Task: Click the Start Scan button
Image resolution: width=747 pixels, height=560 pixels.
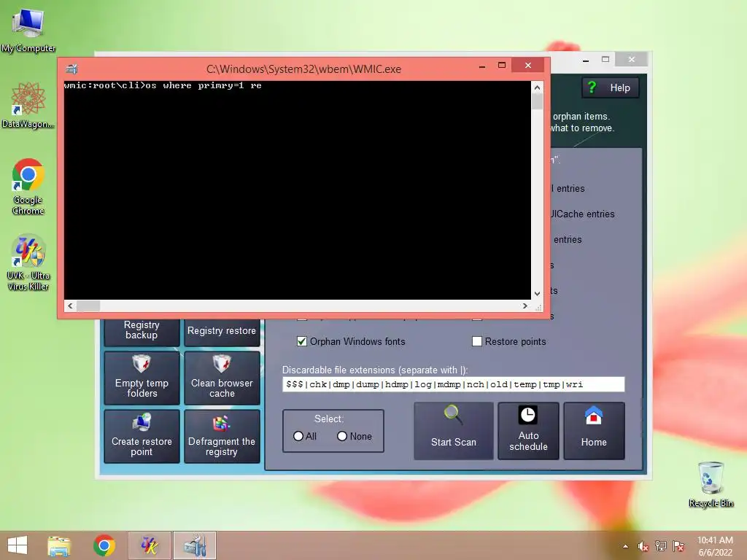Action: coord(454,431)
